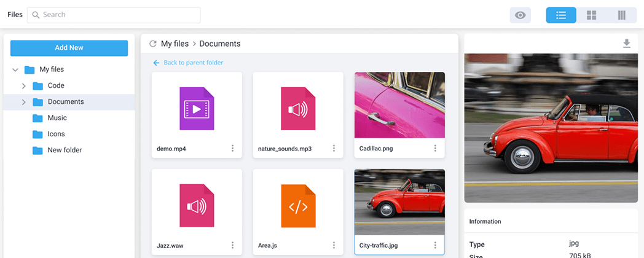Click the demo.mp4 file name
The height and width of the screenshot is (258, 644).
tap(171, 149)
